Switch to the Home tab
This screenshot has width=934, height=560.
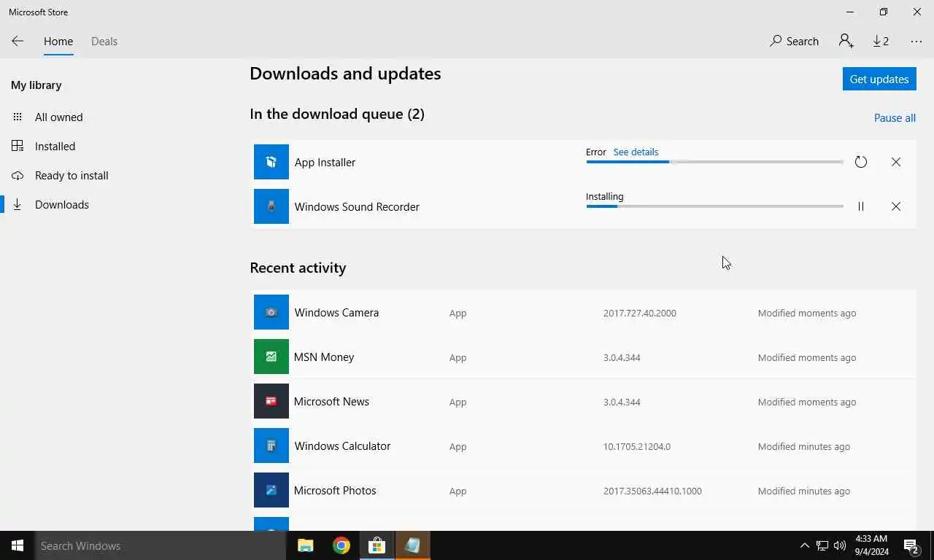[58, 42]
